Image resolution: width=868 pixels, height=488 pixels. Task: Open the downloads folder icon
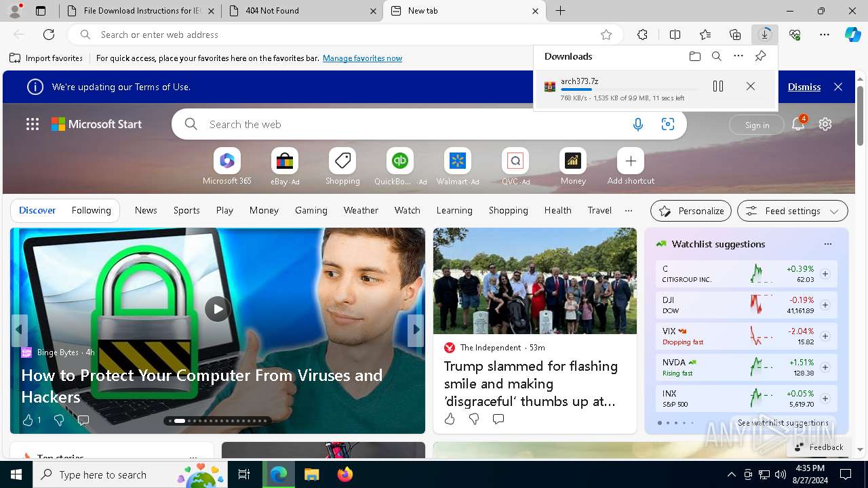(695, 56)
